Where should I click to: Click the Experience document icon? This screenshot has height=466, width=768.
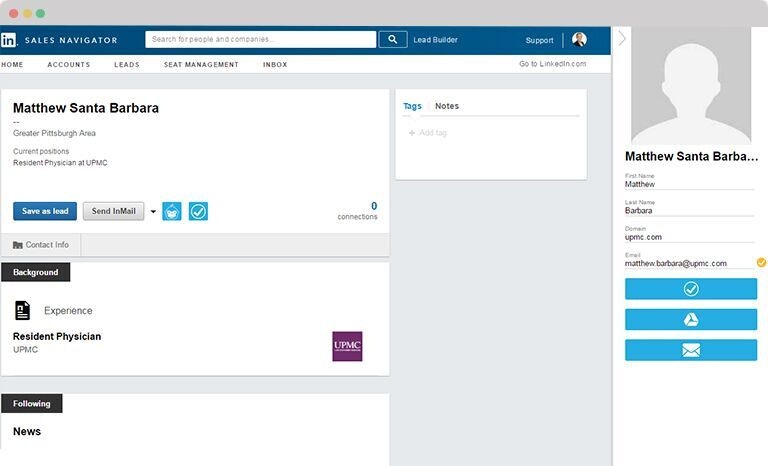pyautogui.click(x=23, y=311)
